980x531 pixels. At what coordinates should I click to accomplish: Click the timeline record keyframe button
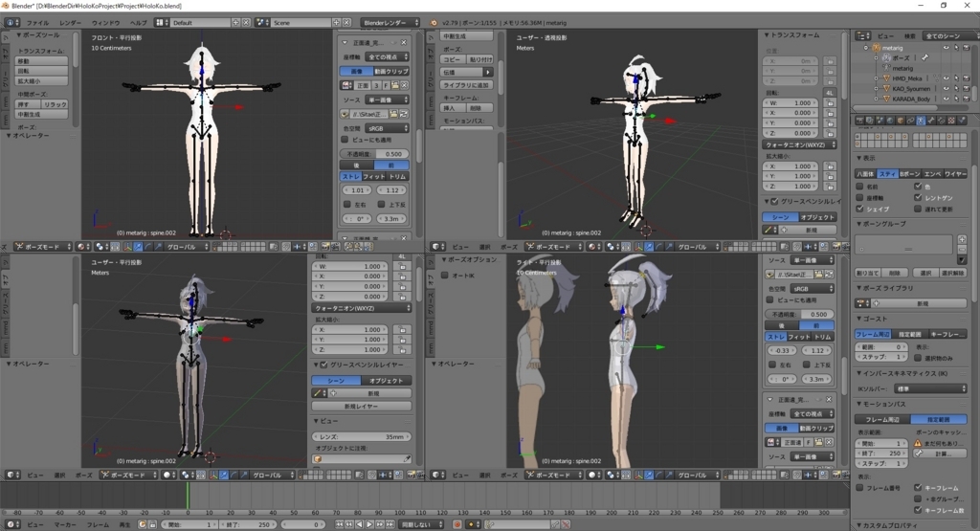457,524
